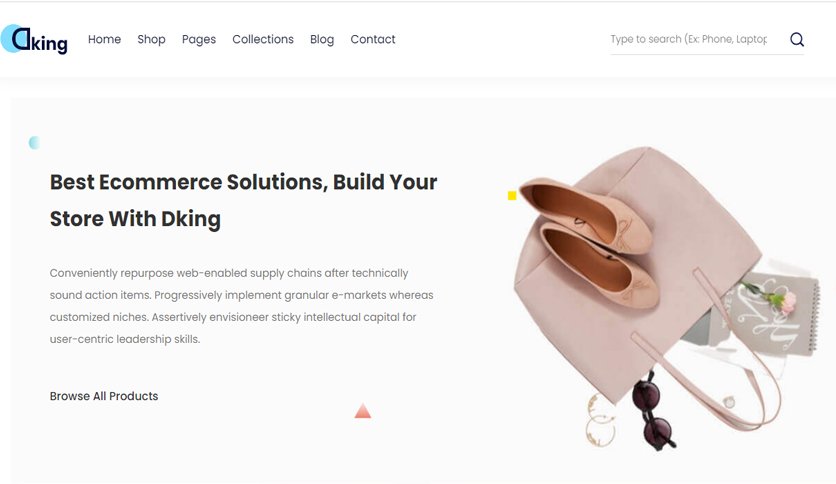Go to the Blog page
The width and height of the screenshot is (836, 484).
(x=322, y=39)
